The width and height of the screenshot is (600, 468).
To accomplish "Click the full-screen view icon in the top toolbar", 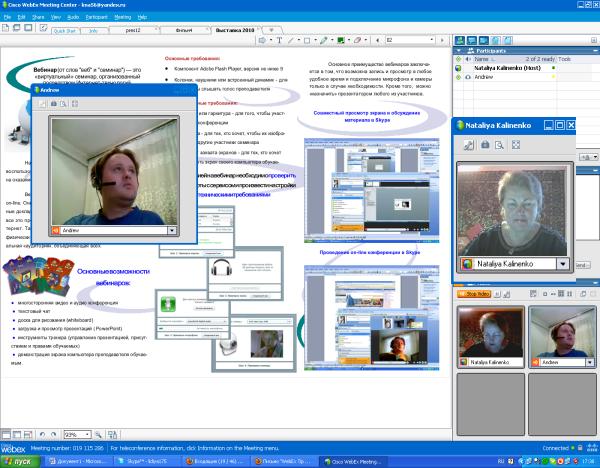I will click(28, 28).
